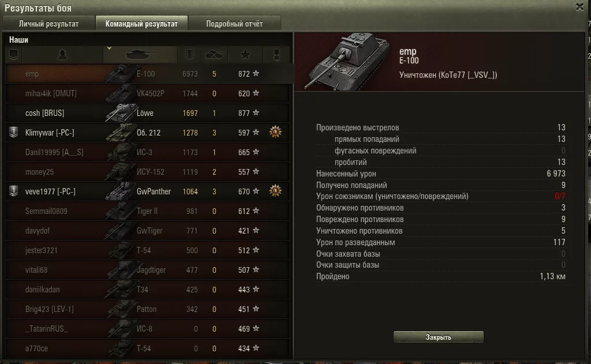Image resolution: width=591 pixels, height=364 pixels.
Task: Click Klimywar's achievement medal icon
Action: click(x=275, y=132)
